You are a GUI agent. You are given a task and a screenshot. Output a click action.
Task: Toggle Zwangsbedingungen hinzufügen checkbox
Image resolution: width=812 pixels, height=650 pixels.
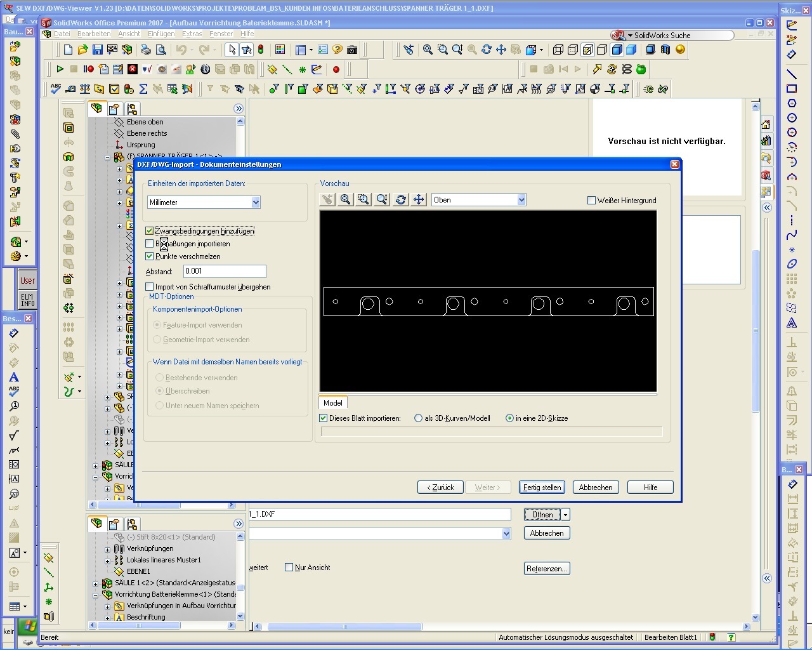[150, 231]
